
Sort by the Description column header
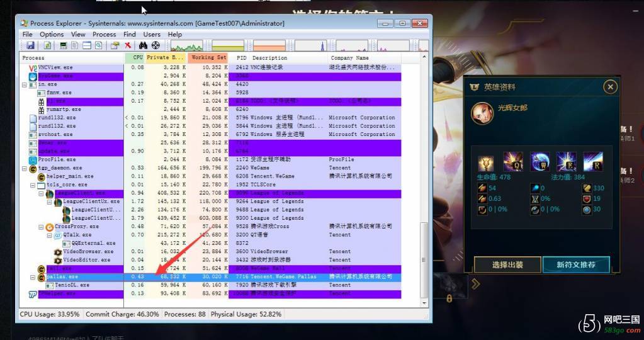click(288, 58)
